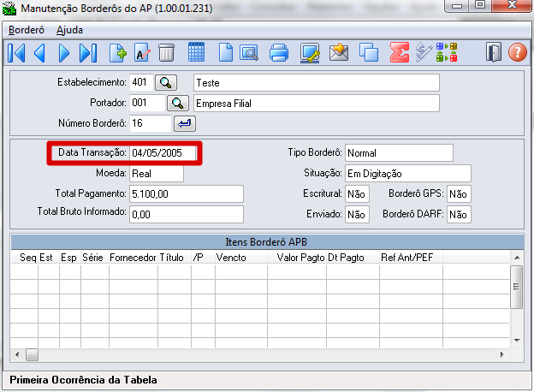This screenshot has width=534, height=392.
Task: Click the Situação field Em Digitação
Action: tap(408, 174)
